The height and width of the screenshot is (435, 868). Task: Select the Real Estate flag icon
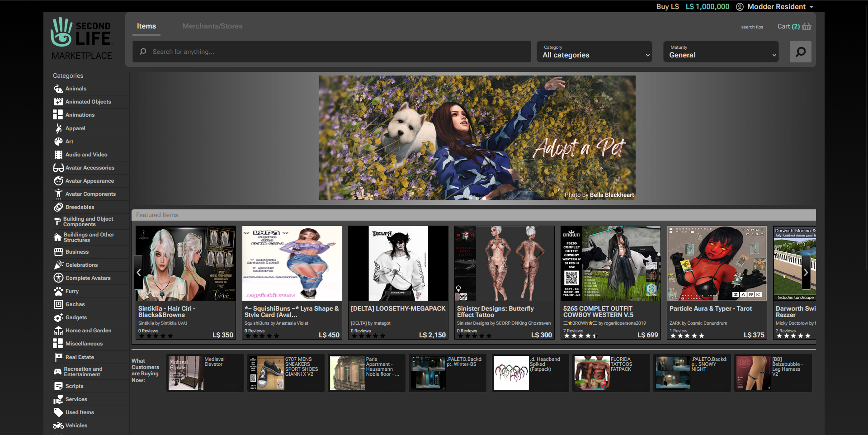point(59,357)
